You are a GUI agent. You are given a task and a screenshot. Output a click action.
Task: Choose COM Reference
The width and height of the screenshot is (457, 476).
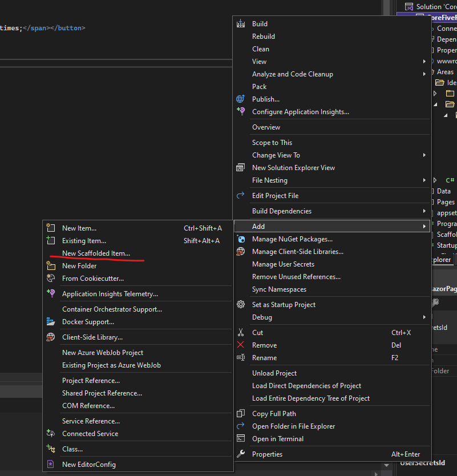[x=88, y=406]
